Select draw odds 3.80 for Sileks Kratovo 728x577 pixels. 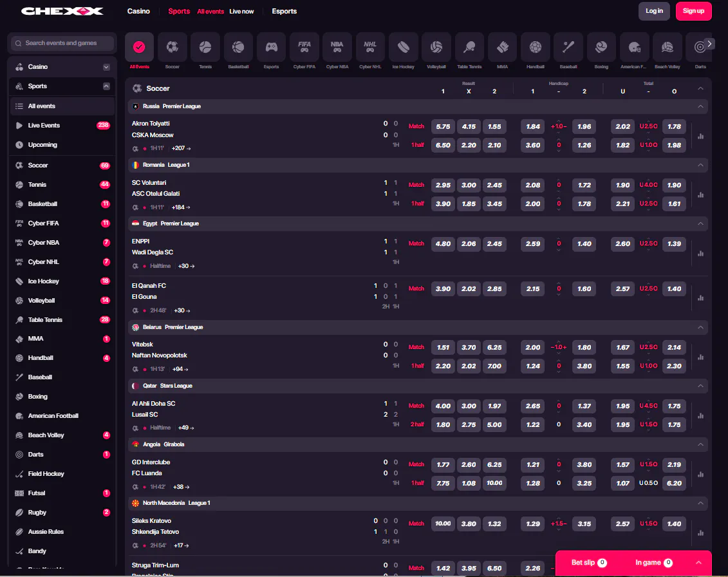469,524
